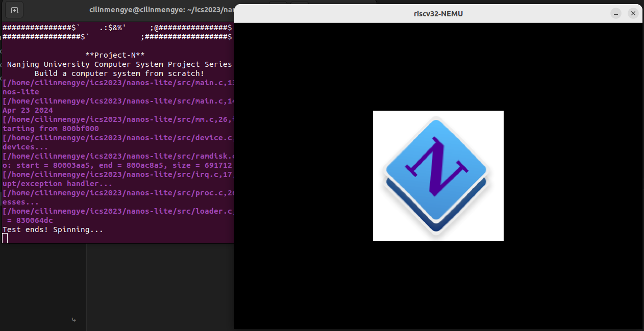The width and height of the screenshot is (644, 331).
Task: Click the Project-N logo image in NEMU
Action: point(438,176)
